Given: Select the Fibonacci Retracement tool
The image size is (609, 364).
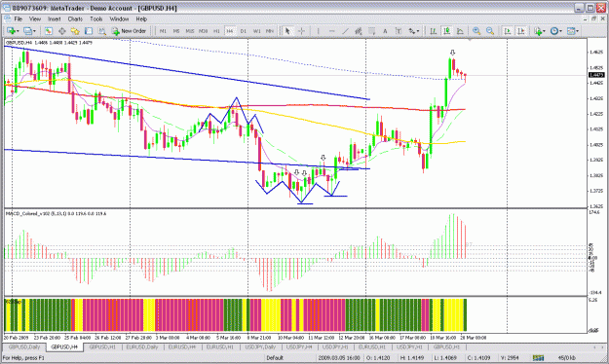Looking at the screenshot, I should pos(371,31).
